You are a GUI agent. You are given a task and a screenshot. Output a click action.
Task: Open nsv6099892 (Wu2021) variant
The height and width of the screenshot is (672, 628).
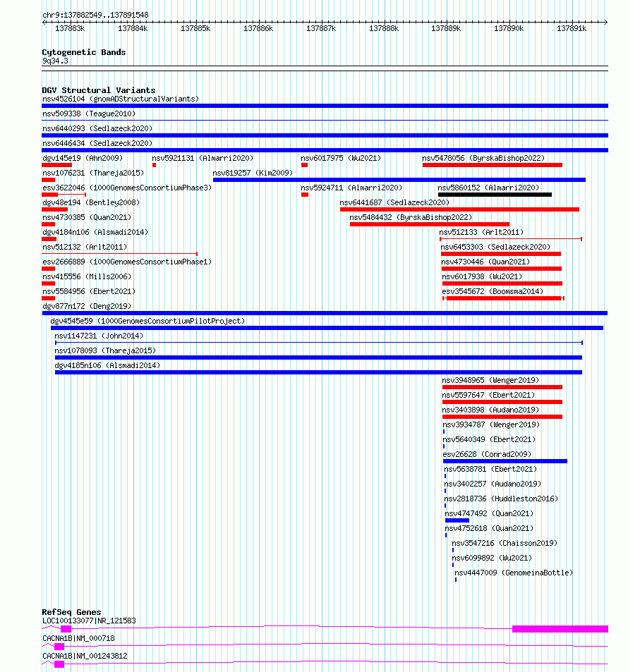pos(492,558)
